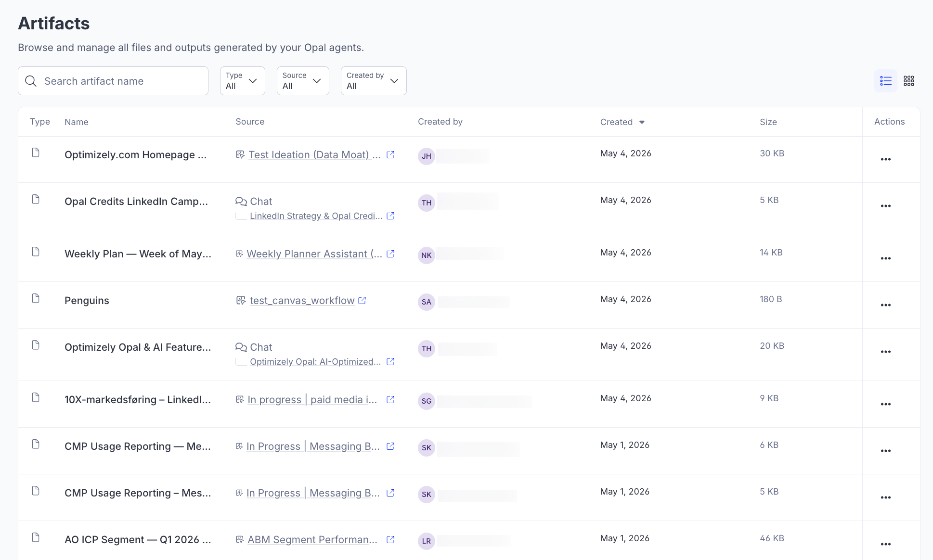933x560 pixels.
Task: Open Opal Credits LinkedIn Camp... artifact
Action: click(x=136, y=201)
